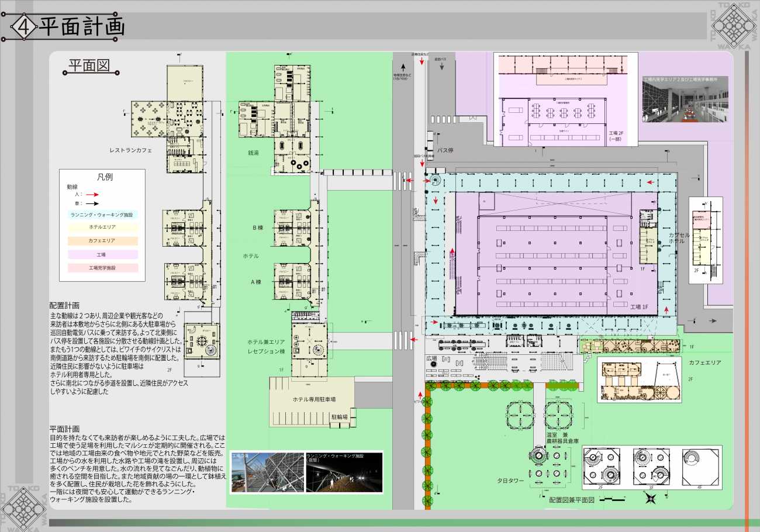Click the red pedestrian arrow in legend

tap(91, 194)
